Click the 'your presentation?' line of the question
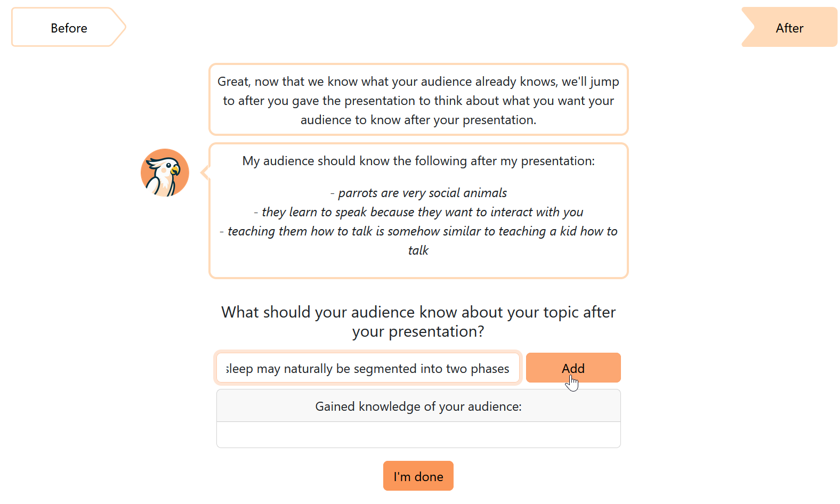Screen dimensions: 840x504 pyautogui.click(x=418, y=331)
